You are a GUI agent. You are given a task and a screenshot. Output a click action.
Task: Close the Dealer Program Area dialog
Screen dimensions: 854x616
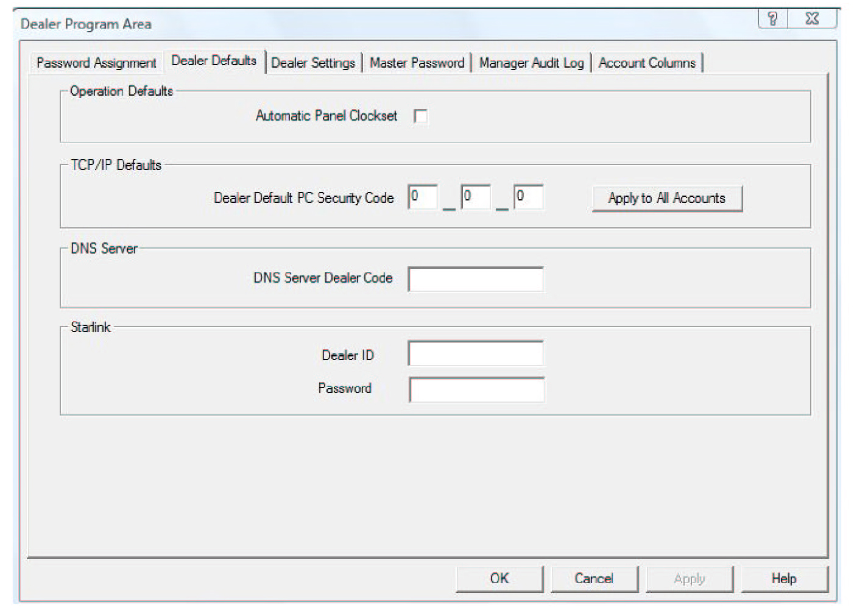pos(812,19)
